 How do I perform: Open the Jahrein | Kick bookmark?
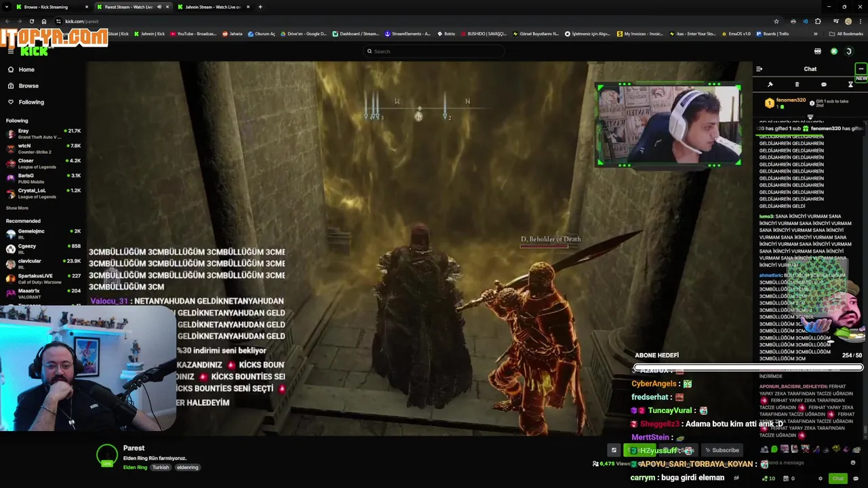149,34
